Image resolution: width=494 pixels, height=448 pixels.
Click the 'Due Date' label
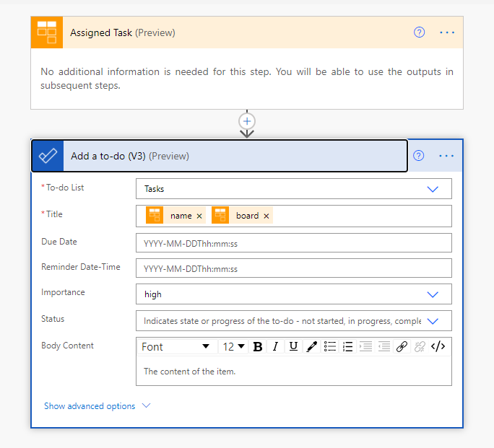[59, 242]
